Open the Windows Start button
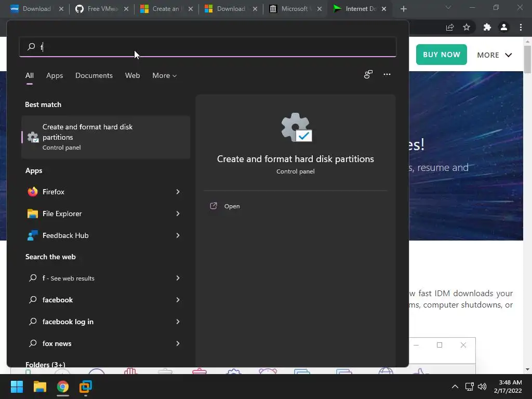The height and width of the screenshot is (399, 532). (17, 387)
